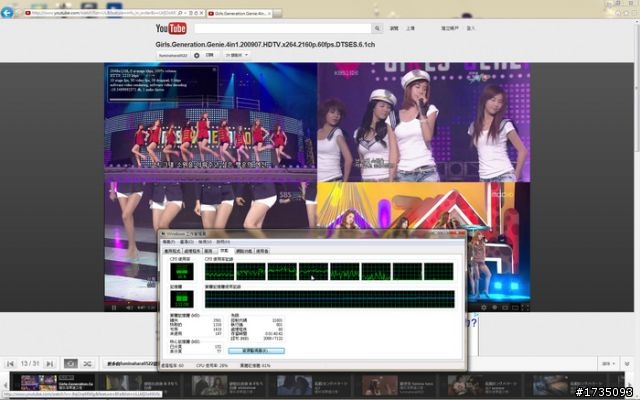Toggle playlist autoplay button
The image size is (640, 400).
tap(71, 363)
